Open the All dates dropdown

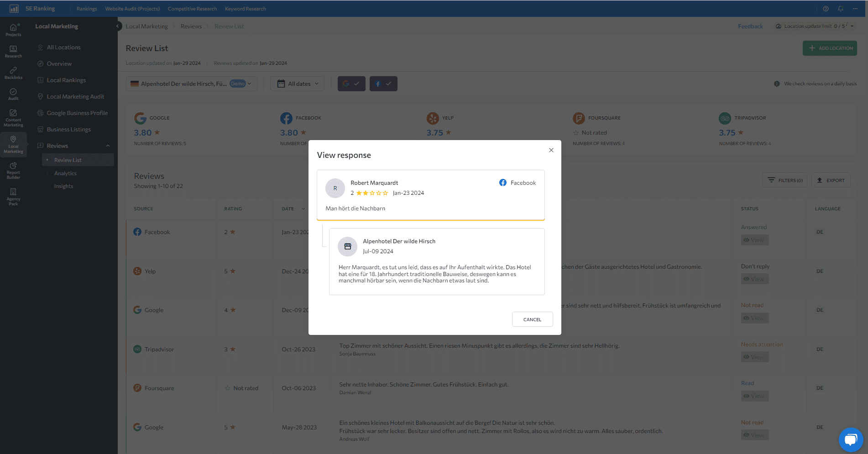297,83
